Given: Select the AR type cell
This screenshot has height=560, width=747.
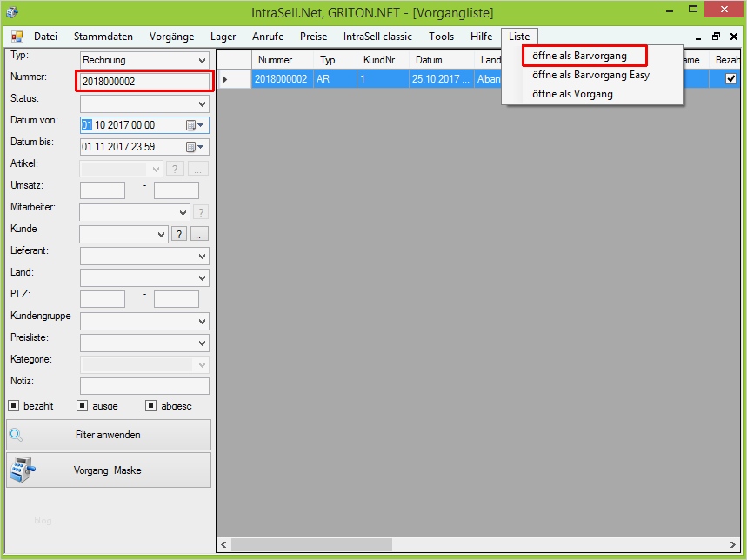Looking at the screenshot, I should (x=336, y=79).
